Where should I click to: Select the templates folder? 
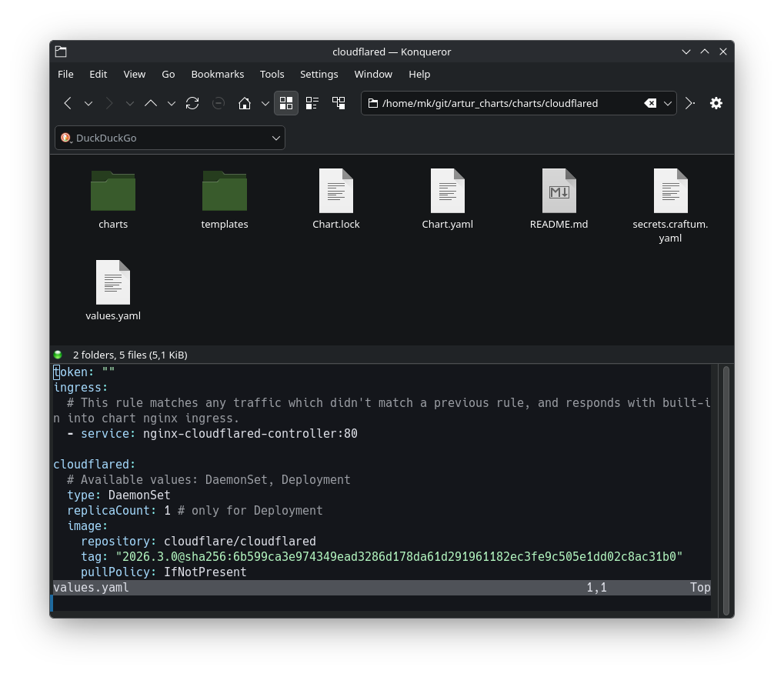pyautogui.click(x=225, y=199)
